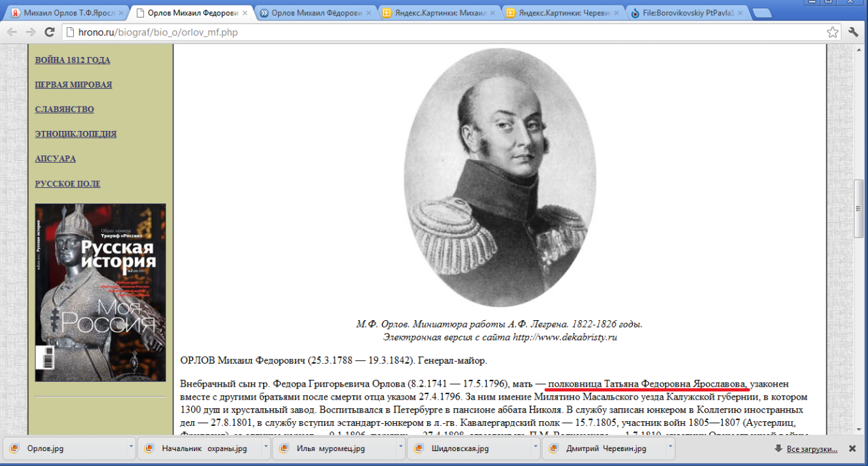This screenshot has width=868, height=466.
Task: Open a new tab with the new-tab button
Action: [x=762, y=13]
